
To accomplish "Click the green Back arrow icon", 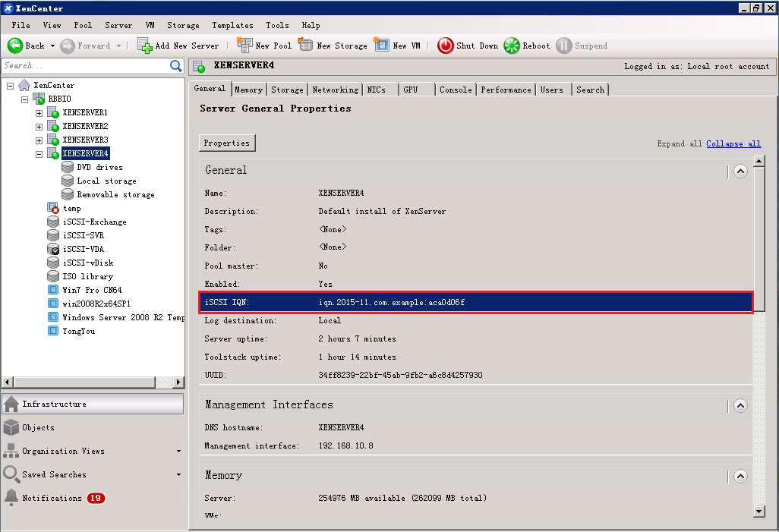I will [15, 46].
